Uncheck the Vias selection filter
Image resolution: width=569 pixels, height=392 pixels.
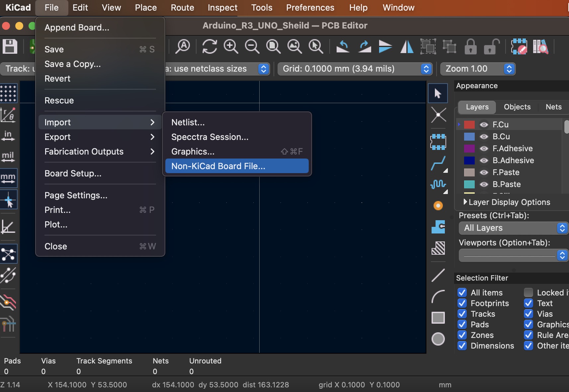coord(528,314)
